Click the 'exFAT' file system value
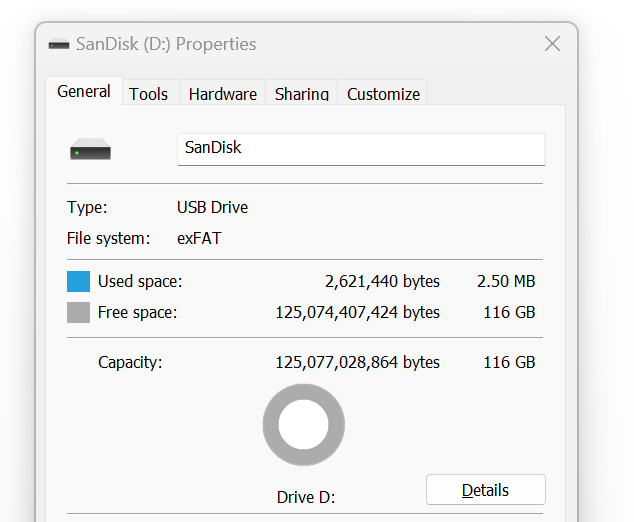 199,239
